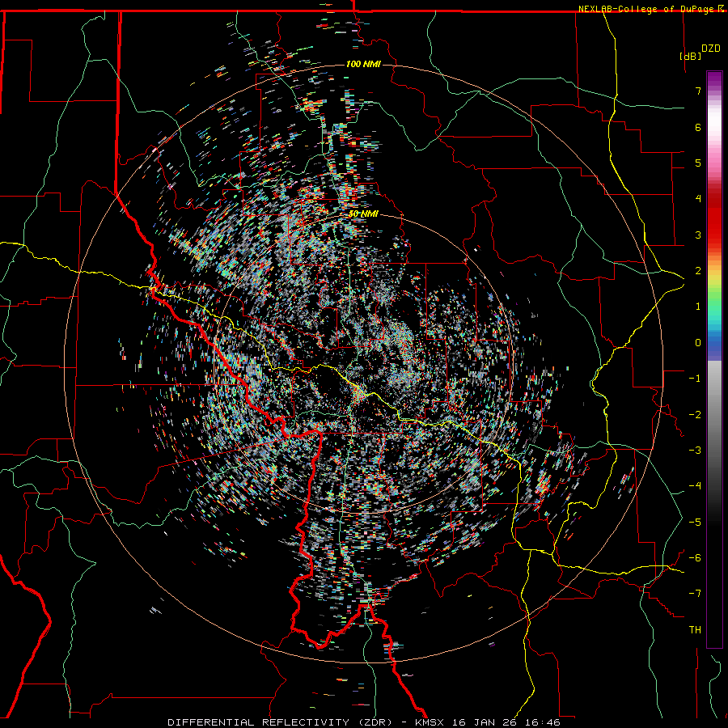Screen dimensions: 728x728
Task: Click the scale value 6 label
Action: (698, 127)
